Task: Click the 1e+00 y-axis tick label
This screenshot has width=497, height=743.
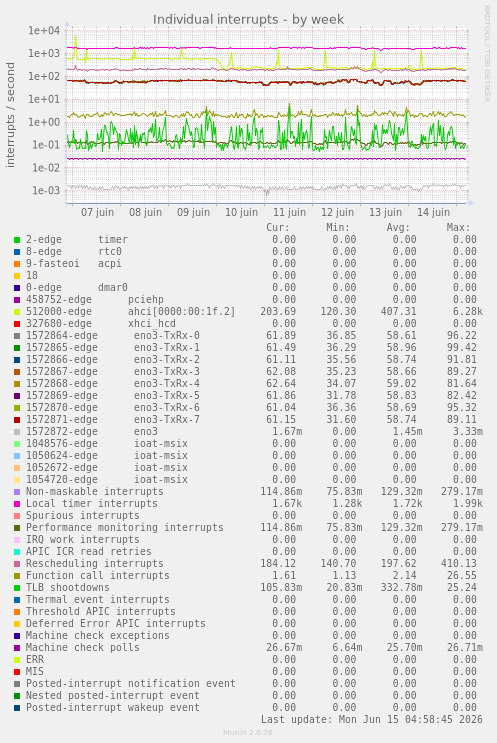Action: [x=44, y=122]
